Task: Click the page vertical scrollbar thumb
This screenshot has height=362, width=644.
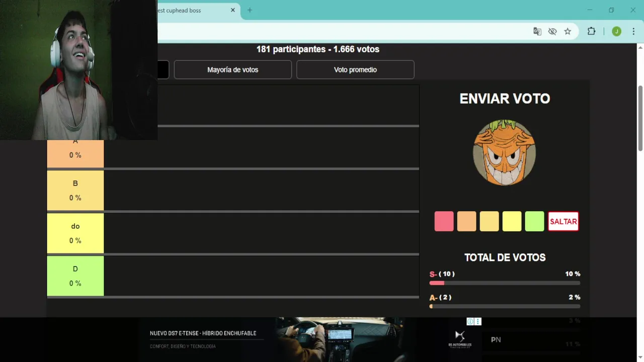Action: (x=640, y=118)
